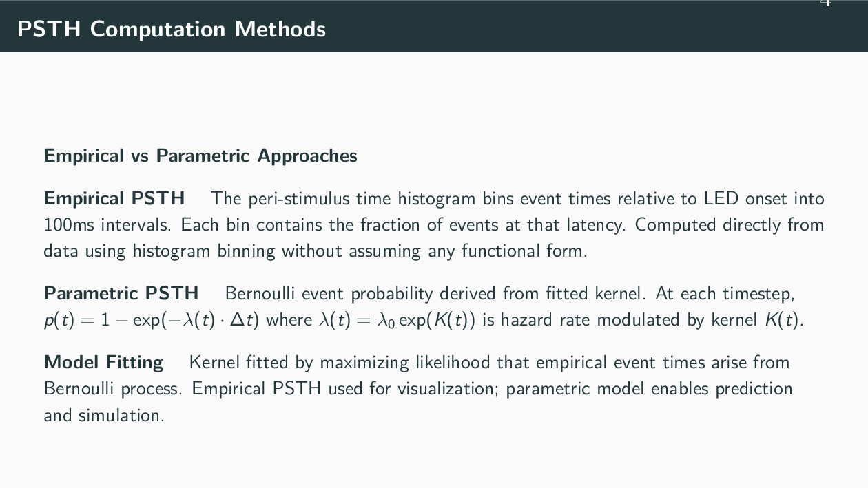Click the words "Bernoulli process"
The height and width of the screenshot is (488, 868).
[112, 389]
